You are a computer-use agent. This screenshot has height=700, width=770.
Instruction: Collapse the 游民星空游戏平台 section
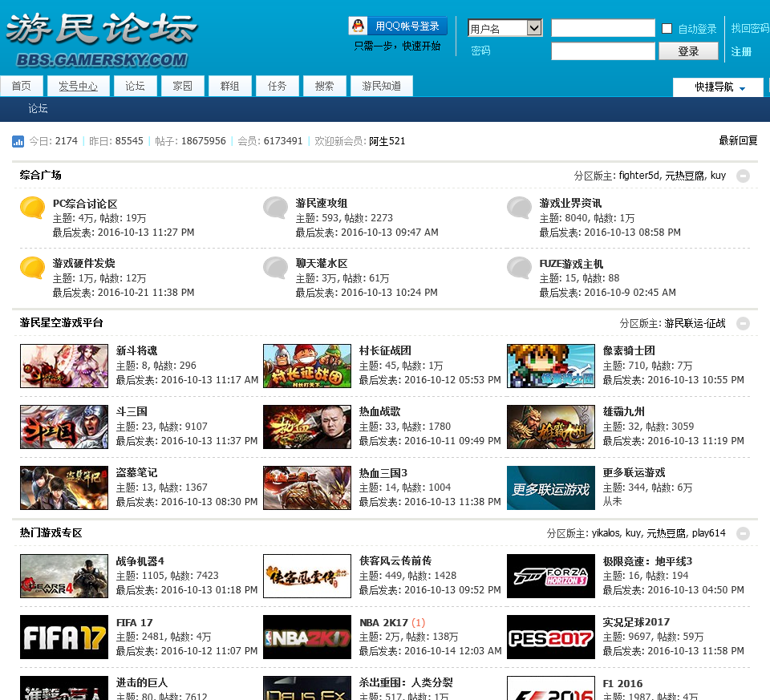[743, 323]
